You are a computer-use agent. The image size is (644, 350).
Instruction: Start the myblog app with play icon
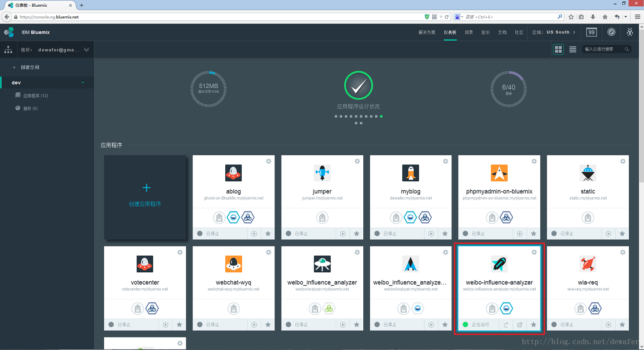(431, 234)
